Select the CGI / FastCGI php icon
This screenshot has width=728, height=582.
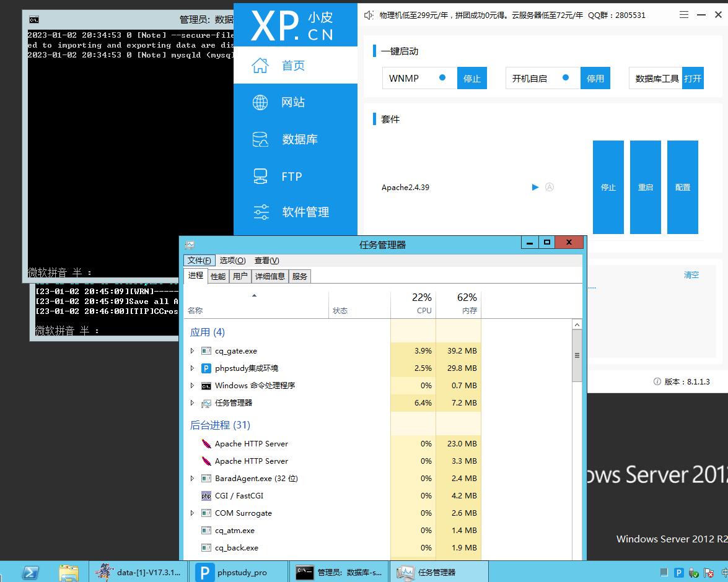(206, 496)
